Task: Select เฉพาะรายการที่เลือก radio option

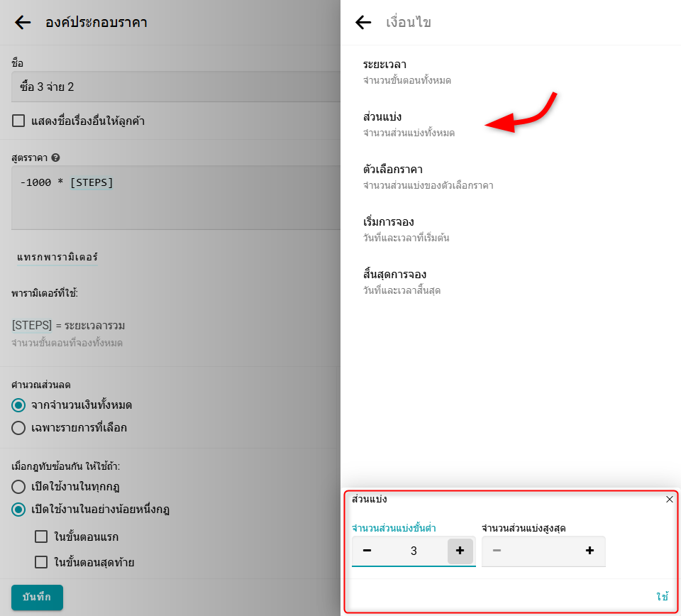Action: [x=19, y=427]
